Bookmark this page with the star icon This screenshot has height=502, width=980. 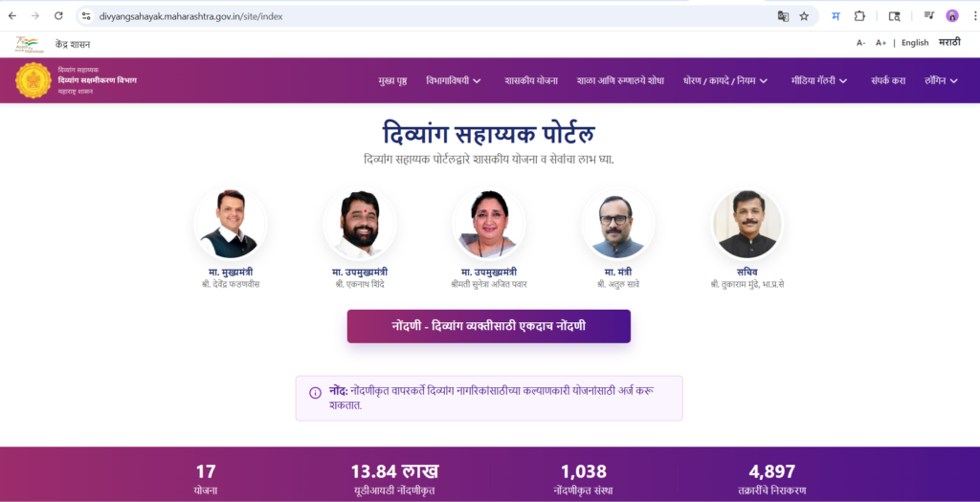(x=804, y=16)
